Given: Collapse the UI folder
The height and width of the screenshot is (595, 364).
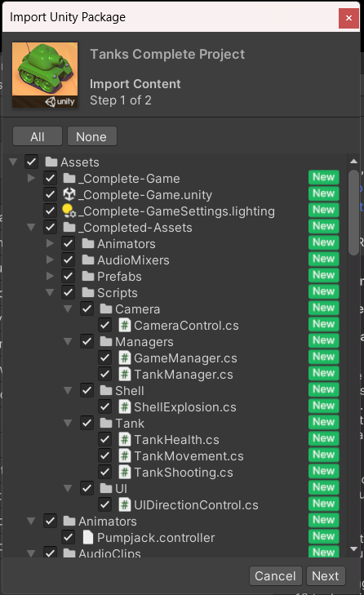Looking at the screenshot, I should coord(68,488).
